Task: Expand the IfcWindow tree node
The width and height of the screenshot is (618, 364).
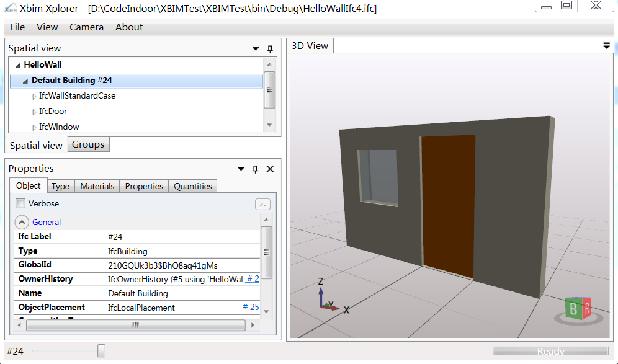Action: click(x=34, y=127)
